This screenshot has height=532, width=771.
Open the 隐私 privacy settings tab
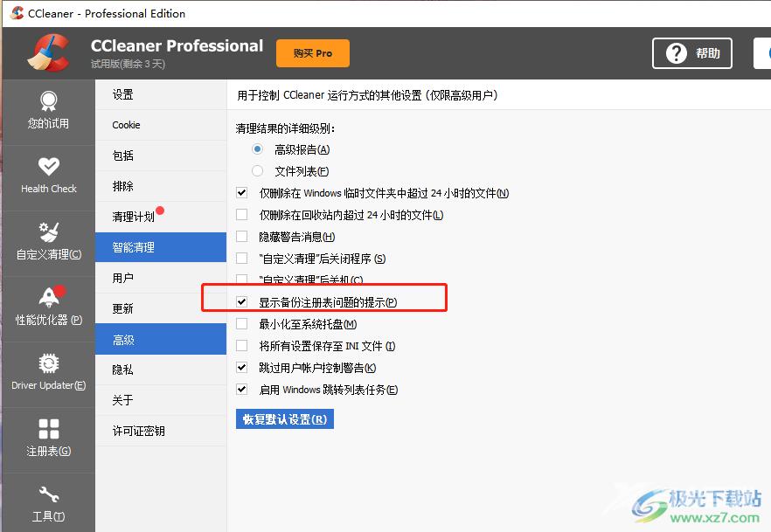[x=123, y=370]
